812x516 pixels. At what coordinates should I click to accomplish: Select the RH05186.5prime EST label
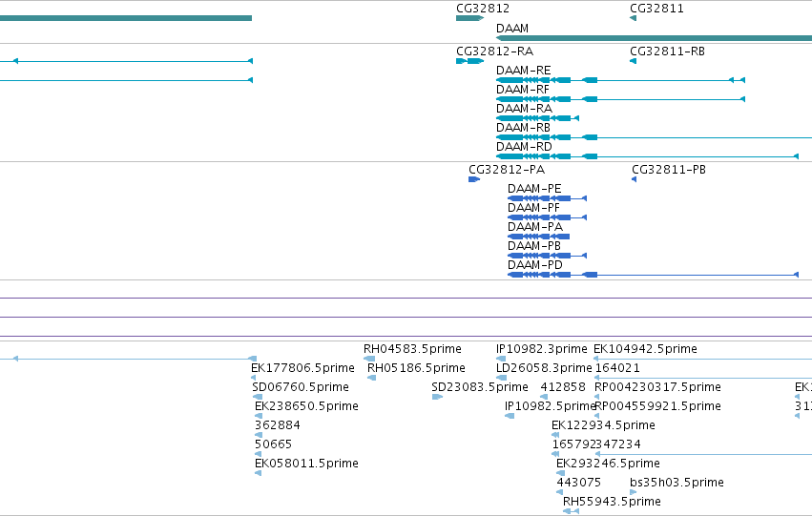(416, 368)
